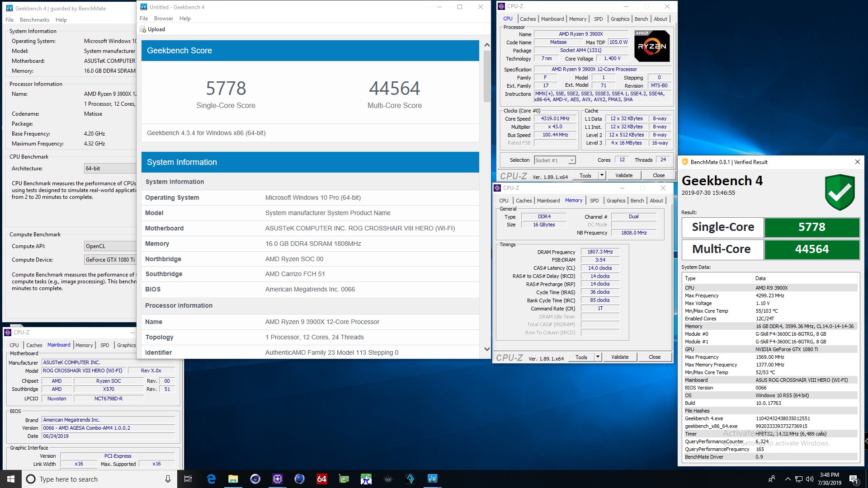Open the green graphics card taskbar icon
868x488 pixels.
coord(344,479)
